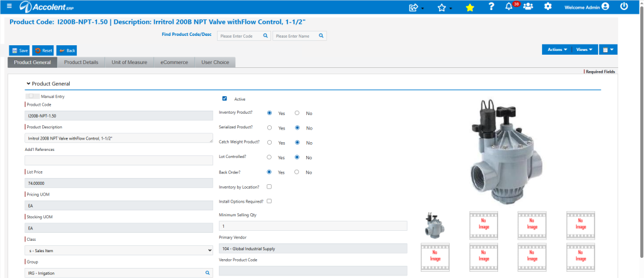Screen dimensions: 644x278
Task: Toggle the Manual Entry checkbox
Action: (31, 96)
